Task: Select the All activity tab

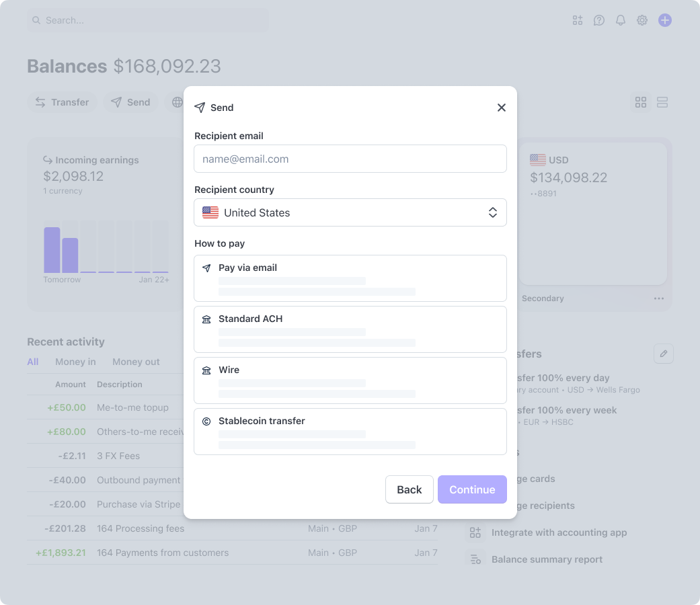Action: click(x=32, y=362)
